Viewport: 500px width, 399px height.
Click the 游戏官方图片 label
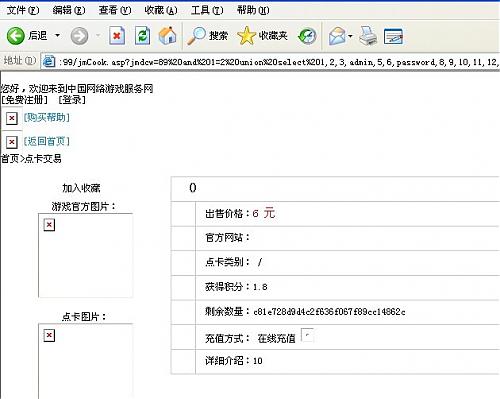pos(83,207)
